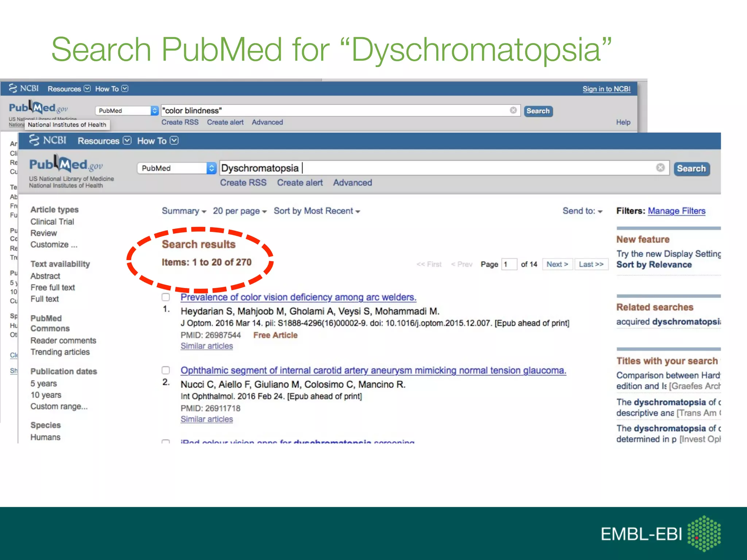Filter publication dates to 10 years
Screen dimensions: 747x560
pyautogui.click(x=46, y=395)
